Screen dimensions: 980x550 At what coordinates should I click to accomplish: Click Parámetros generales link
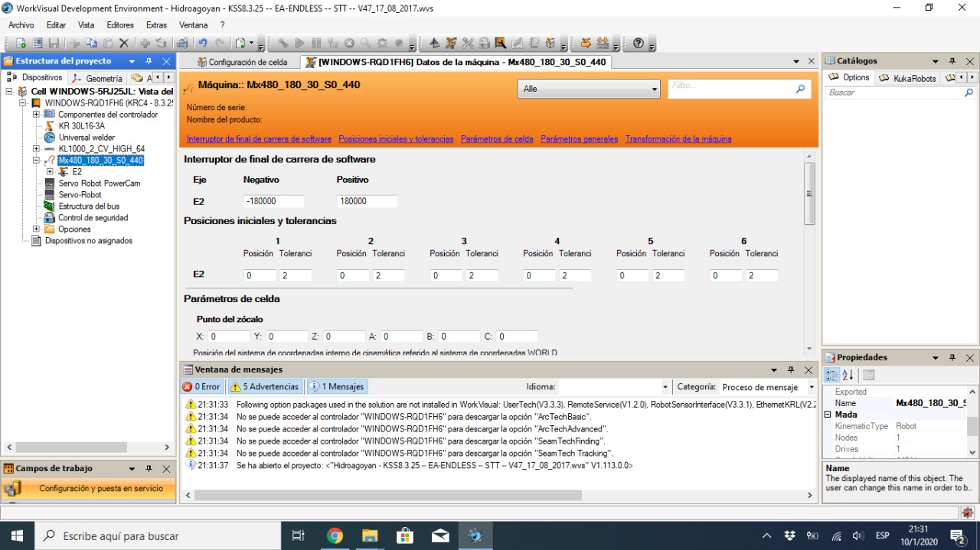click(579, 139)
